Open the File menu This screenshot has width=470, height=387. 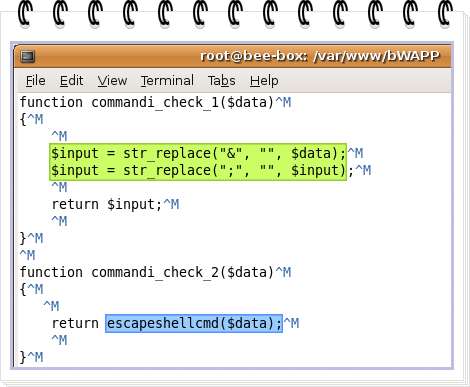36,81
